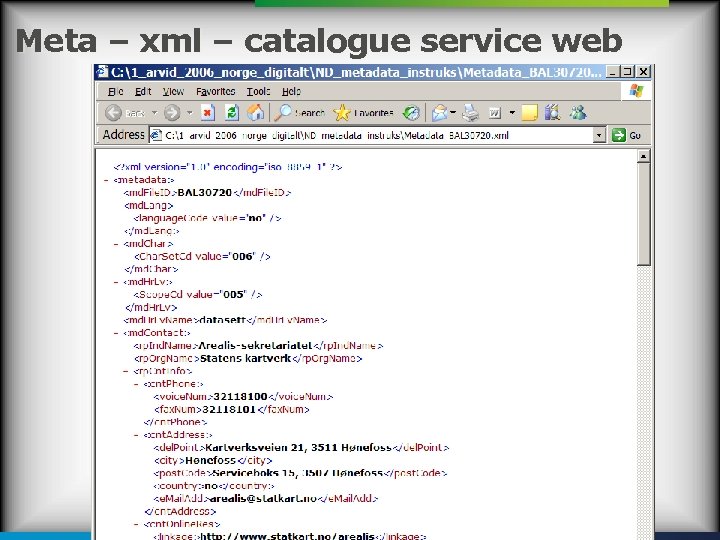720x540 pixels.
Task: Click the Windows flag logo
Action: click(x=636, y=90)
